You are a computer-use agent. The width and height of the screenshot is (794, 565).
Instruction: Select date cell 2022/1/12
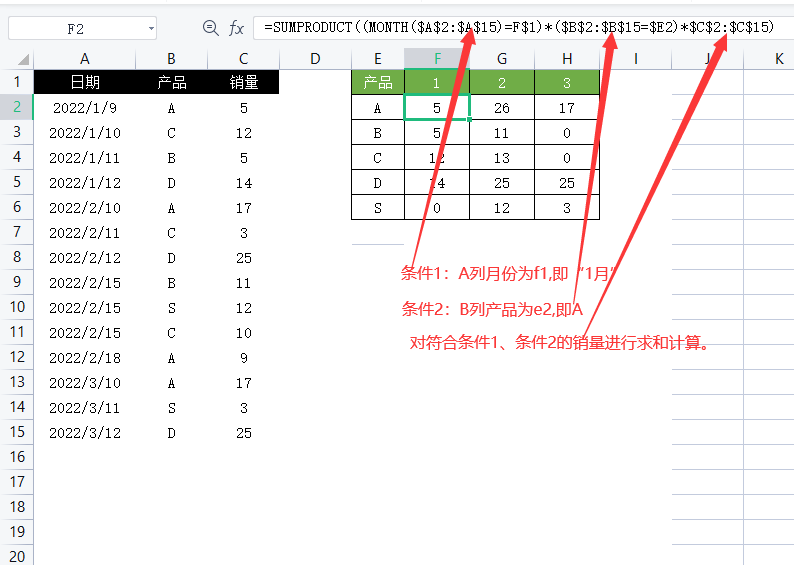85,183
